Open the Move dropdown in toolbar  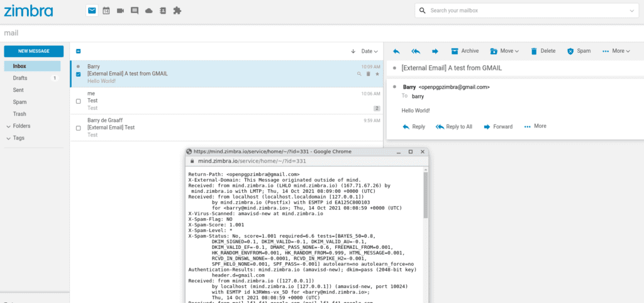click(505, 51)
